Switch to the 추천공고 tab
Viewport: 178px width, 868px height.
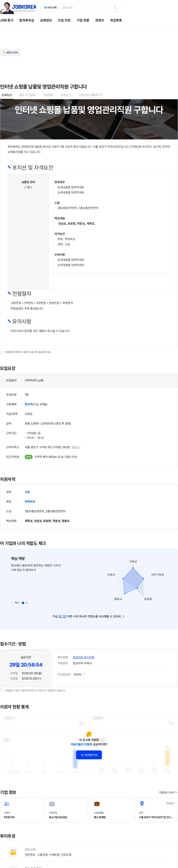tap(66, 95)
